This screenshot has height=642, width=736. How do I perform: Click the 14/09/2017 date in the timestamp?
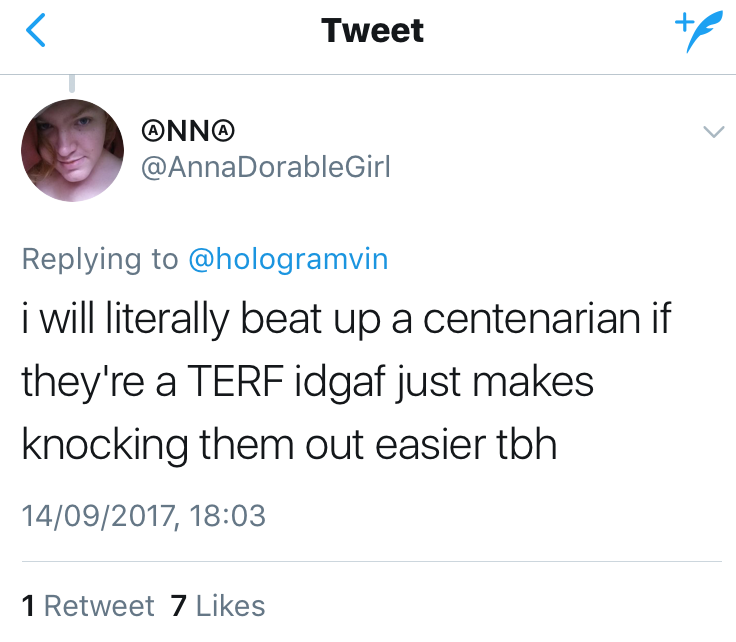tap(96, 515)
